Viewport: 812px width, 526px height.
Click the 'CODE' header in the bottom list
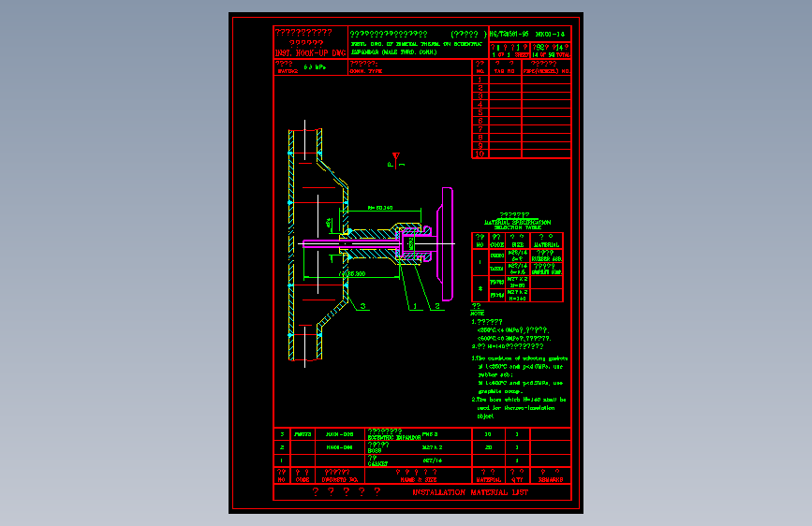[x=303, y=479]
